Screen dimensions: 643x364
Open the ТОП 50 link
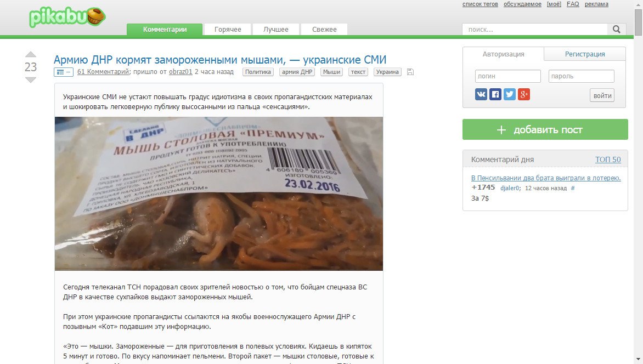(x=608, y=160)
